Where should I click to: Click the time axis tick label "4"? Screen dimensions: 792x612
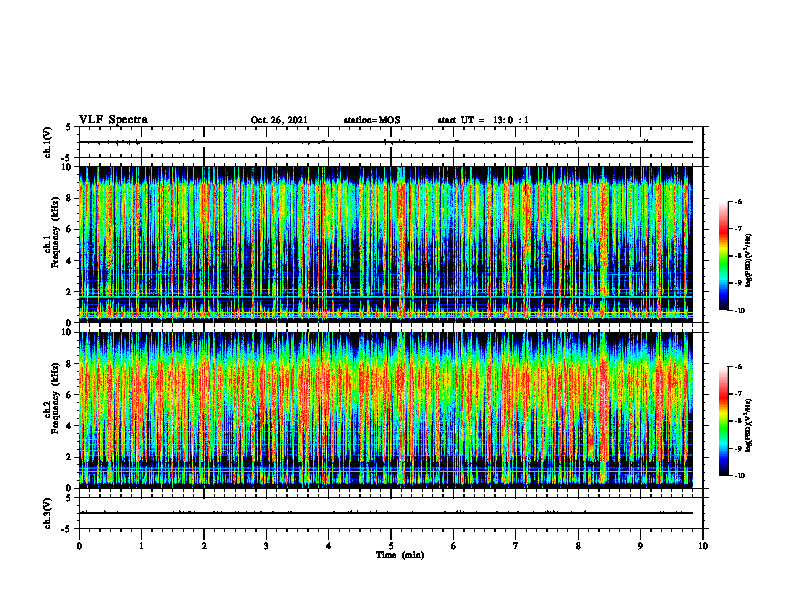coord(328,546)
